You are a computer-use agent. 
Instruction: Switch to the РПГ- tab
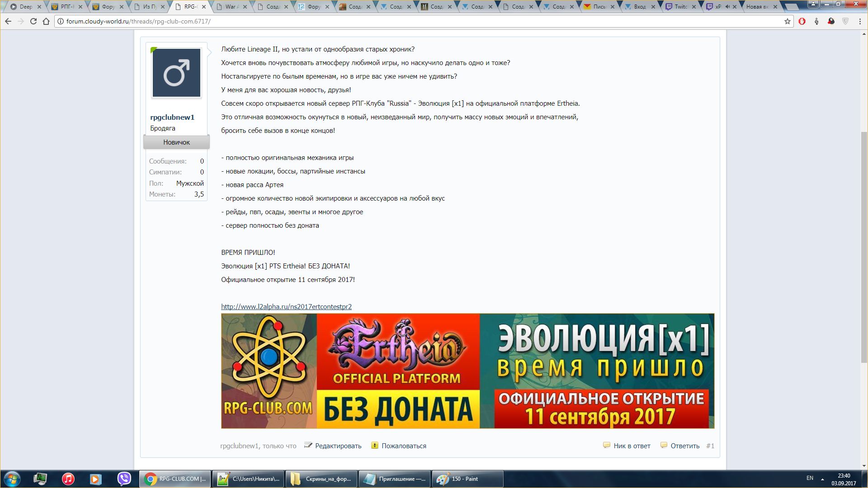(66, 7)
